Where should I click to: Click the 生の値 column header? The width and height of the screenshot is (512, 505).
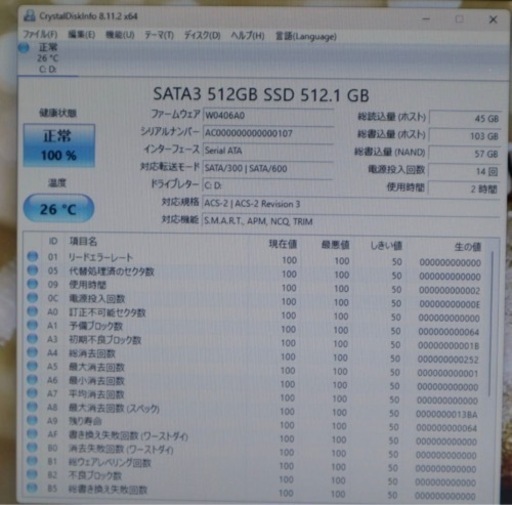click(x=468, y=247)
